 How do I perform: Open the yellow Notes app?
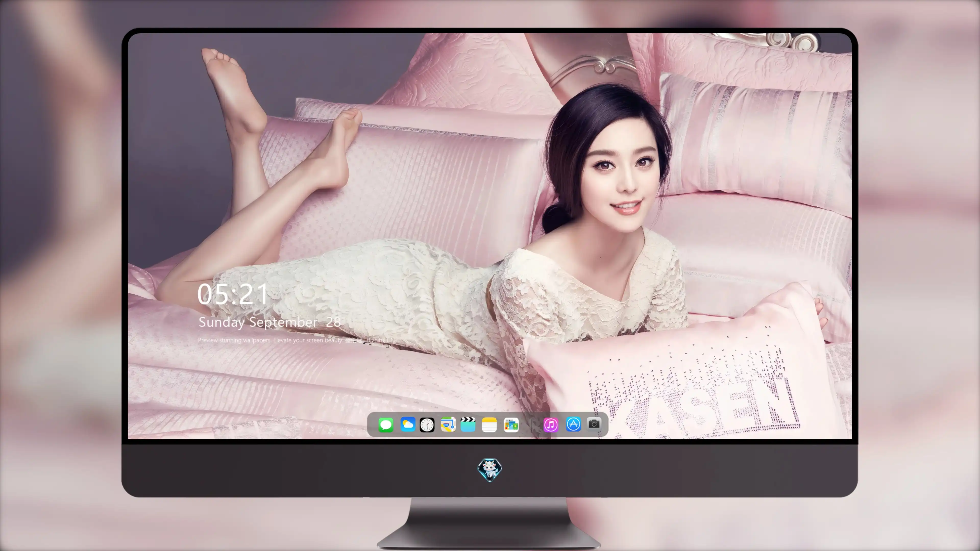tap(489, 425)
